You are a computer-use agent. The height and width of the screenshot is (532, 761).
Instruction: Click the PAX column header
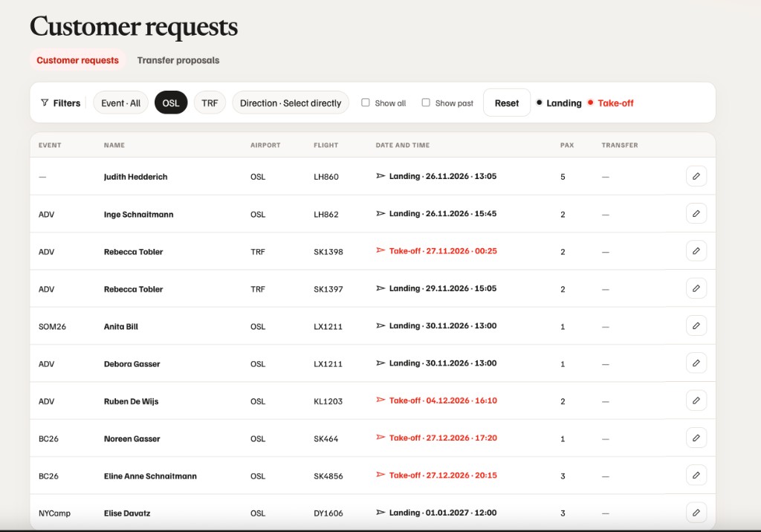point(567,145)
